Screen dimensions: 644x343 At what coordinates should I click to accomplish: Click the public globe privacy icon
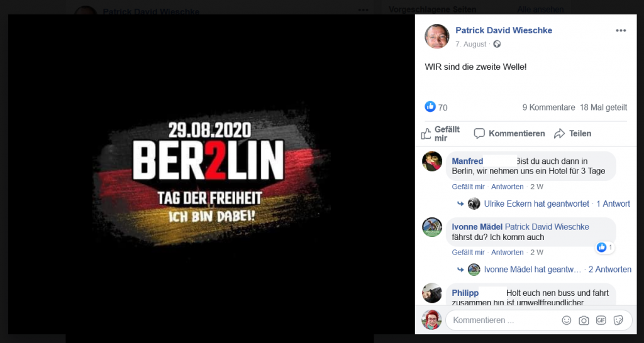point(497,44)
